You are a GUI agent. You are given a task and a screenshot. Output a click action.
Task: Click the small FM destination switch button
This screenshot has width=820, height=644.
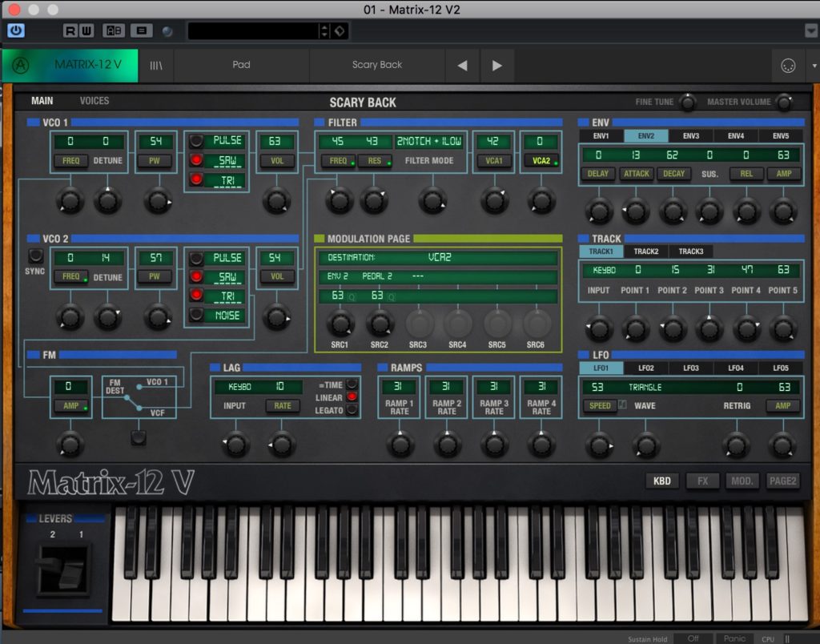[138, 438]
